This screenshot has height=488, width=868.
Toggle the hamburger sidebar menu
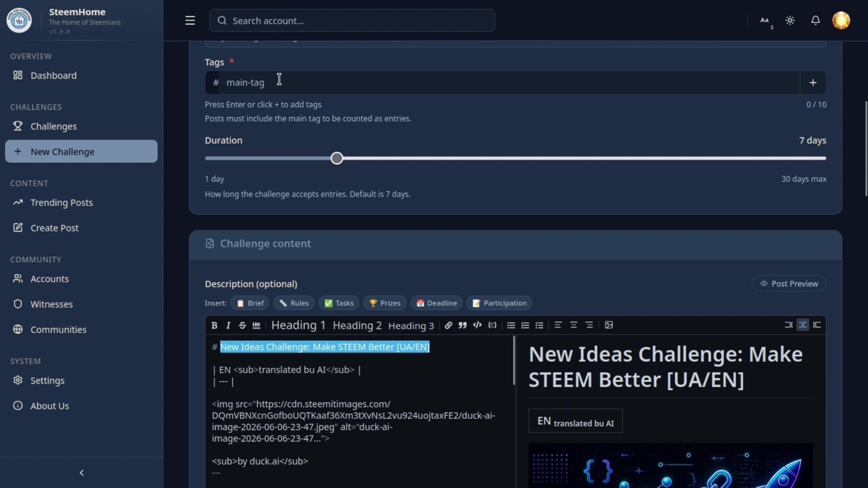coord(190,20)
